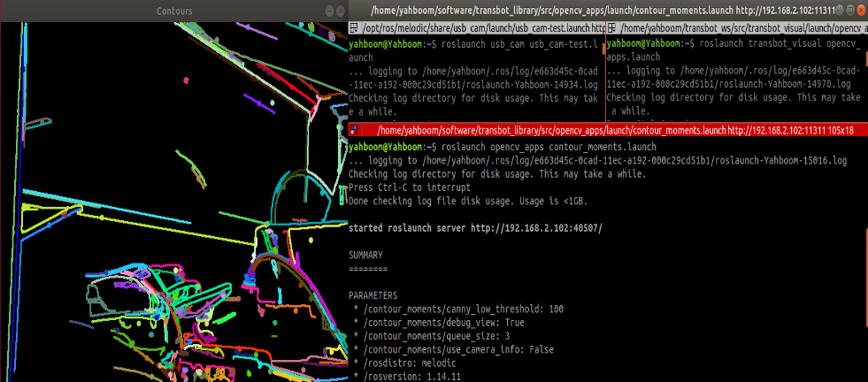Image resolution: width=868 pixels, height=382 pixels.
Task: Close the Terminator terminal window
Action: point(863,10)
